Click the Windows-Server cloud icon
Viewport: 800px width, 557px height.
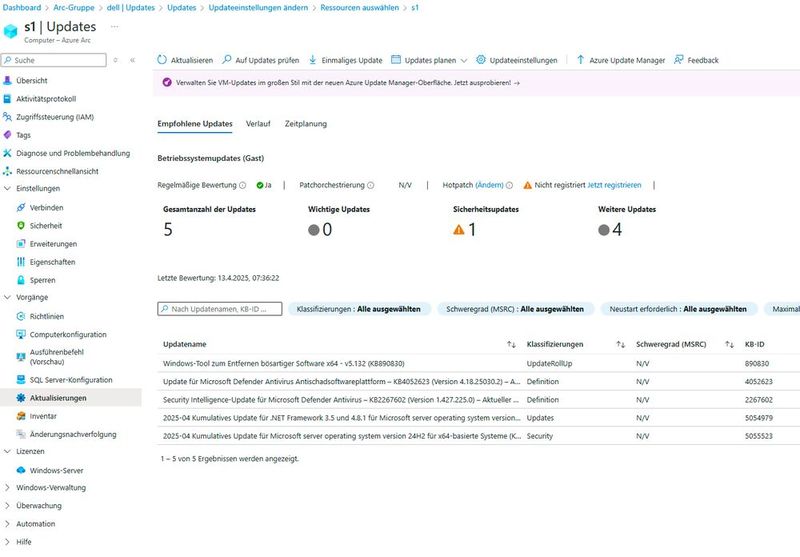[x=21, y=470]
